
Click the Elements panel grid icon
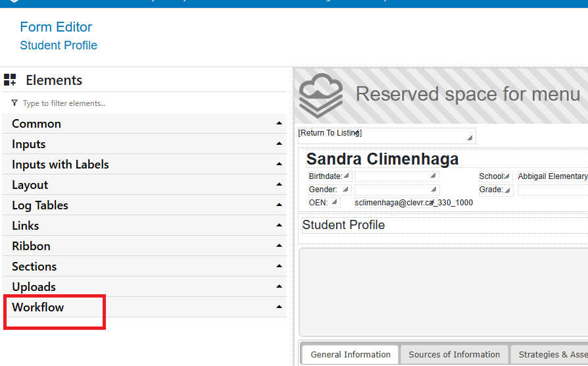click(x=10, y=80)
